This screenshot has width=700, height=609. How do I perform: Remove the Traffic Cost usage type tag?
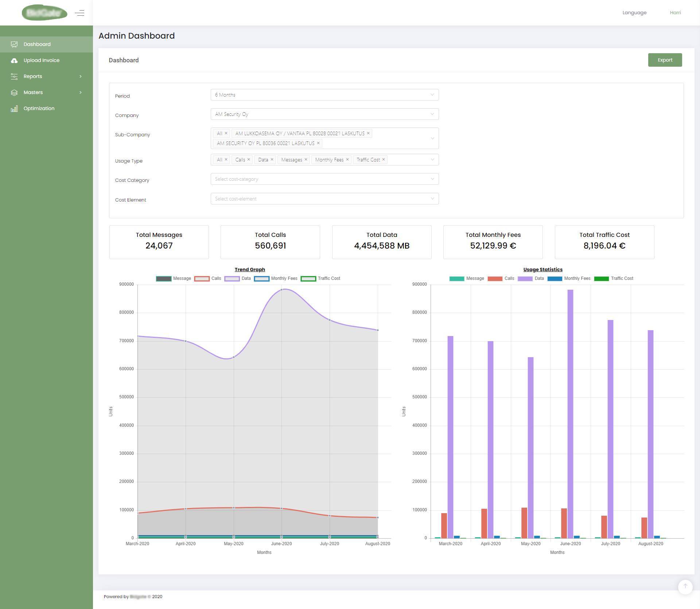click(384, 159)
